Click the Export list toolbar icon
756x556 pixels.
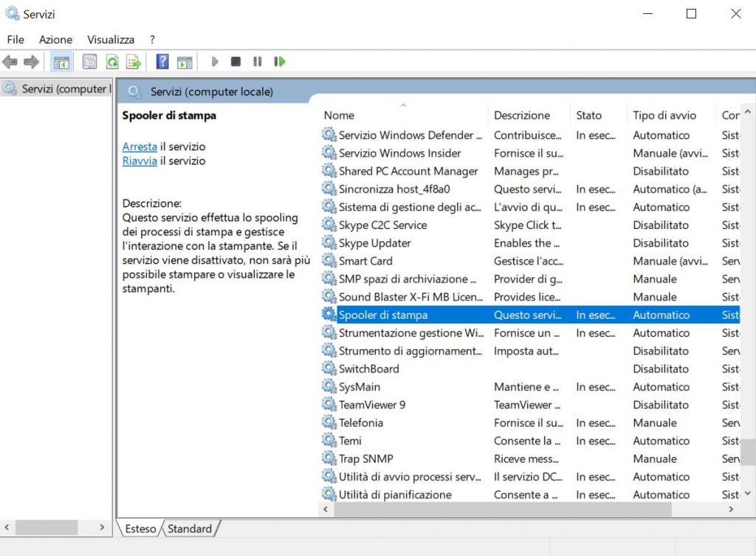[134, 62]
